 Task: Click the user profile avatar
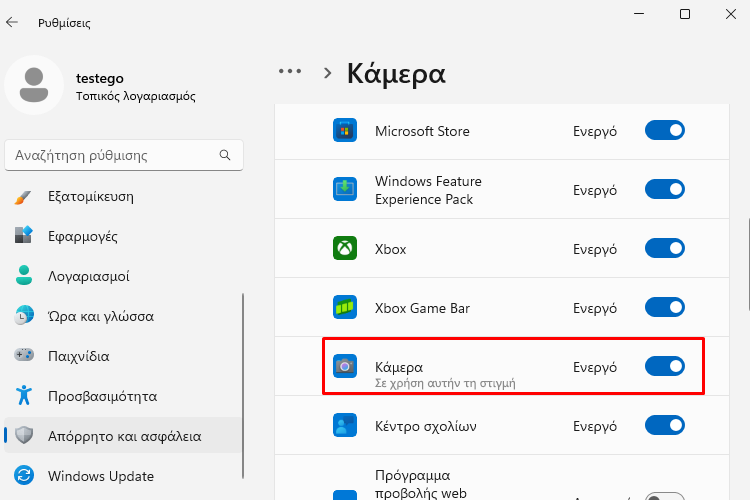(x=35, y=86)
